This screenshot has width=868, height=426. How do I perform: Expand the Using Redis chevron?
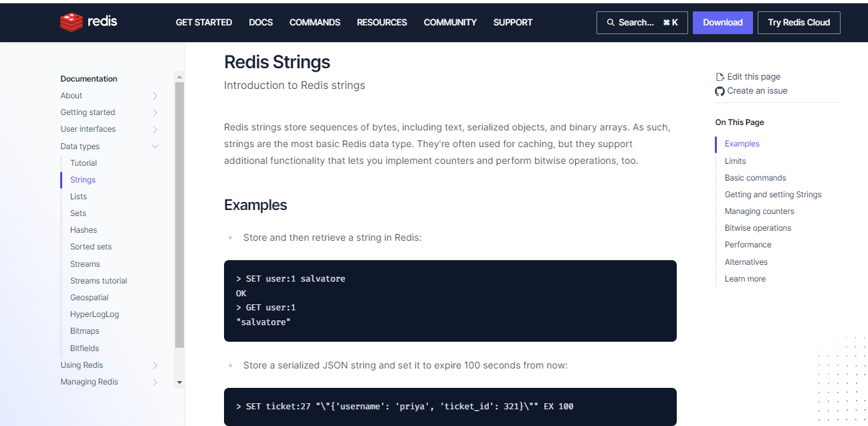coord(155,365)
